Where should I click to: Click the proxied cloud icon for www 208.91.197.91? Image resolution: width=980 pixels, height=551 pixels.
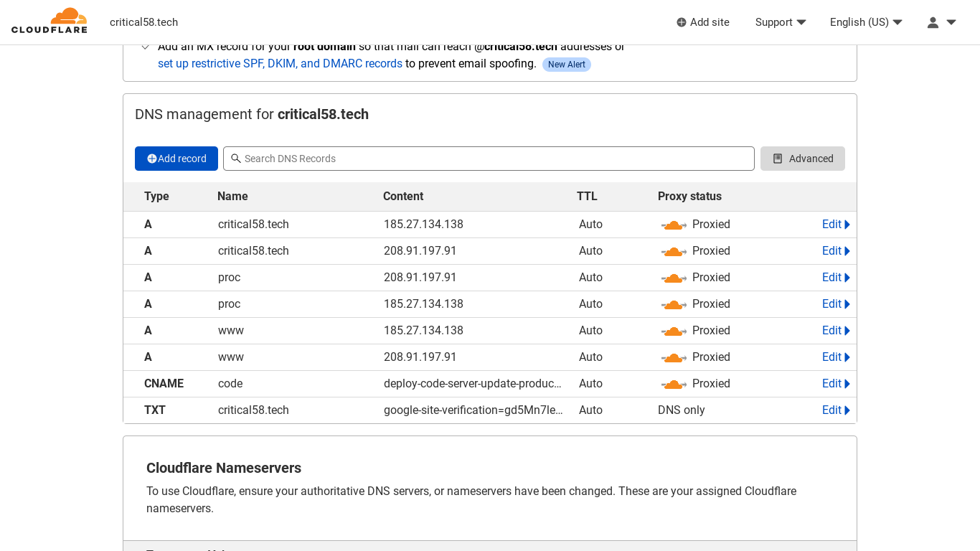point(674,357)
